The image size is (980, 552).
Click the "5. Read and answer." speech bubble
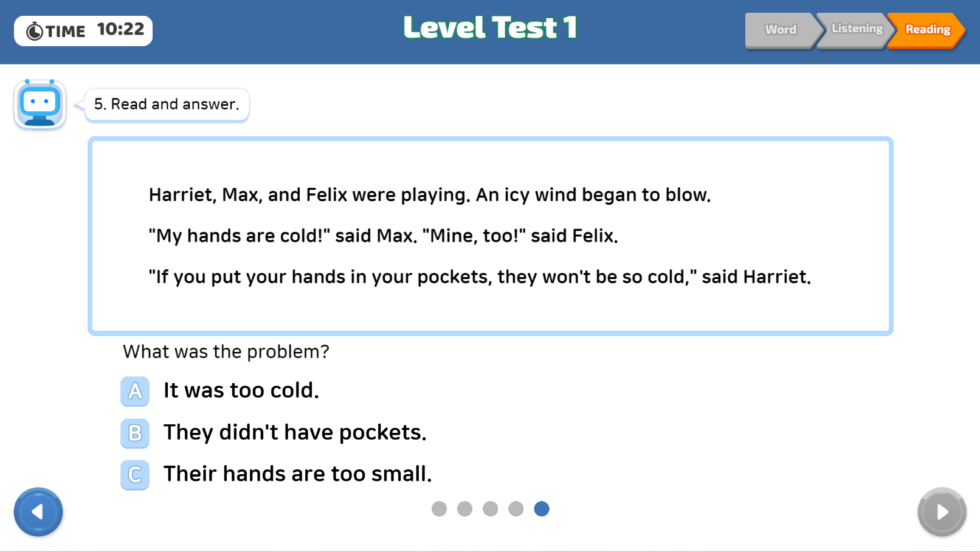(167, 105)
